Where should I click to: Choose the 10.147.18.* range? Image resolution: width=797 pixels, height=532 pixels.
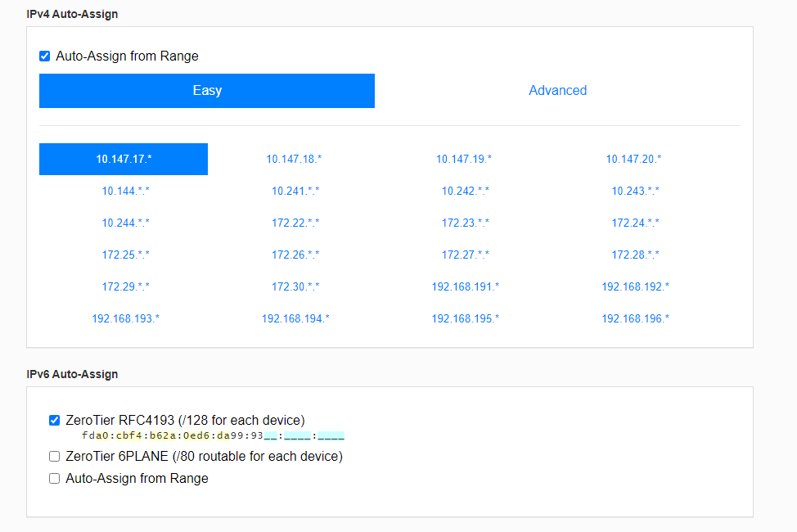pyautogui.click(x=294, y=159)
